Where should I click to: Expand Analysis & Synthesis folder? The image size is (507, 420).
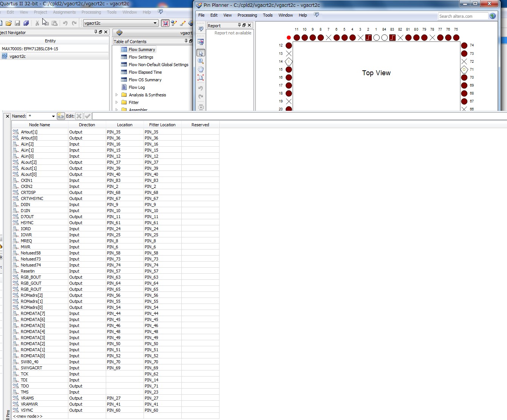[116, 95]
